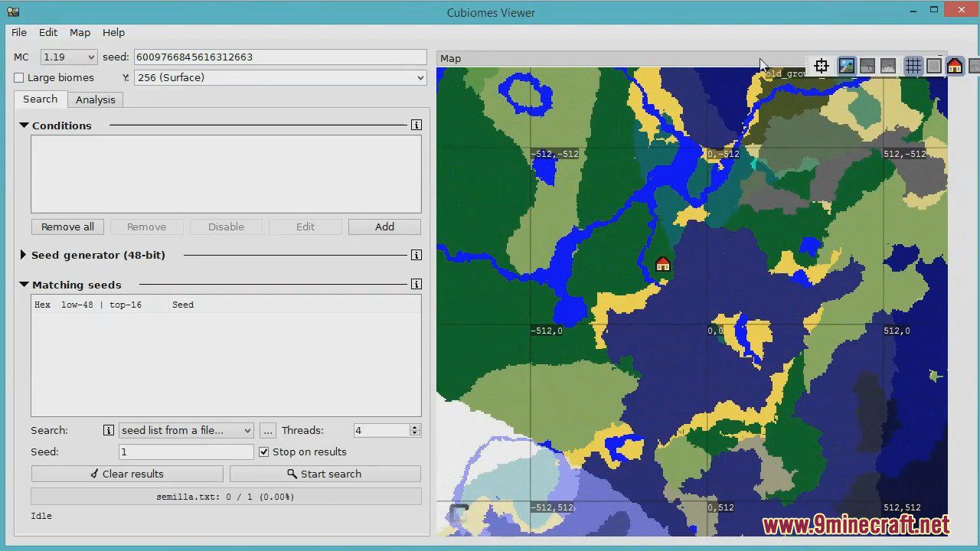
Task: Click the 0,0 coordinate label on map
Action: pos(716,331)
